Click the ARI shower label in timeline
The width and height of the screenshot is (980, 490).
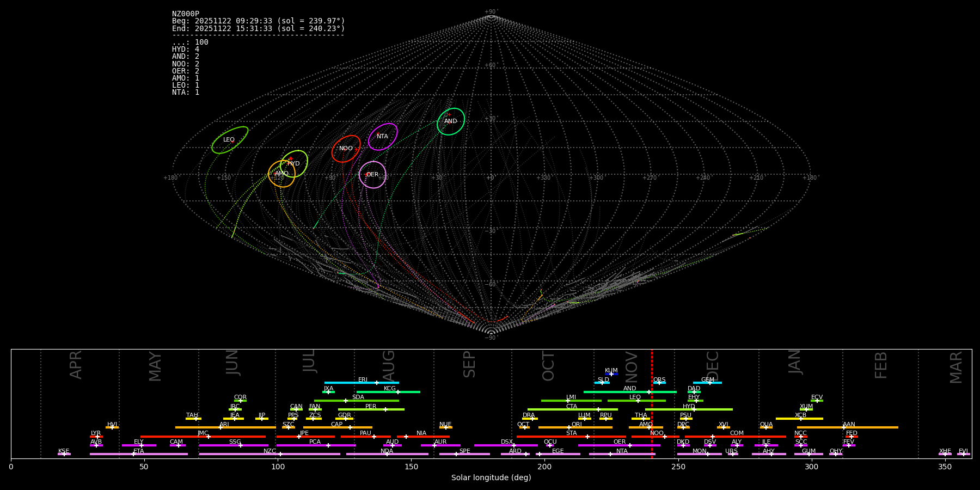pyautogui.click(x=224, y=424)
